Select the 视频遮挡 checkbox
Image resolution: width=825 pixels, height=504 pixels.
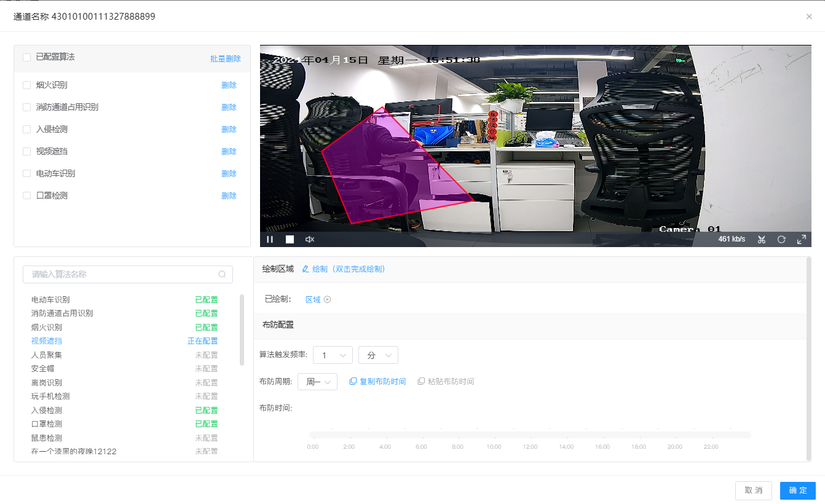26,152
